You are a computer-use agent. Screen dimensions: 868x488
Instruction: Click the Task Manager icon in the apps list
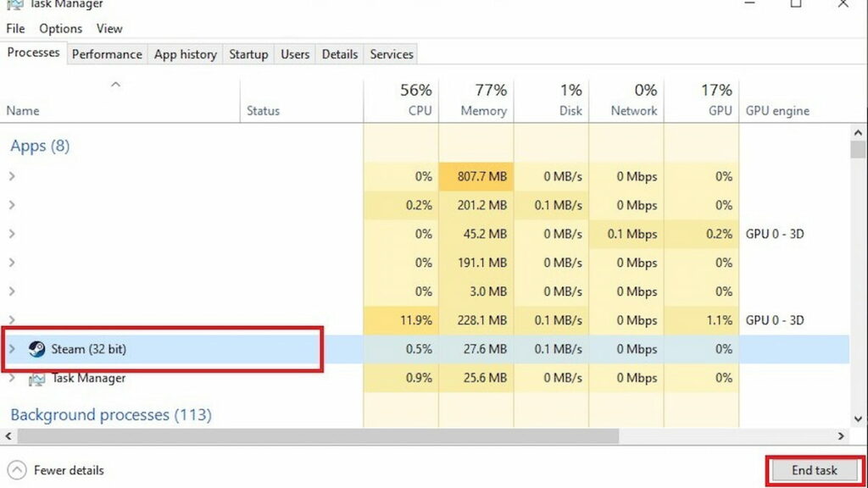click(36, 379)
